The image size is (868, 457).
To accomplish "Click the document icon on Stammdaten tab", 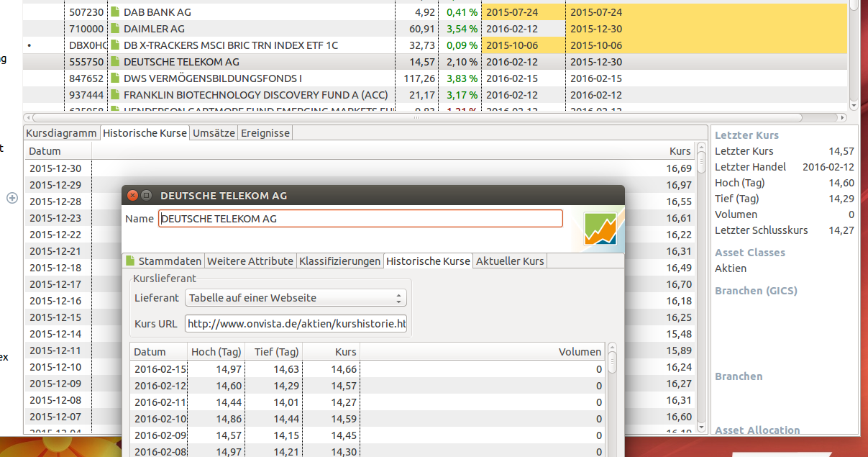I will click(x=130, y=261).
